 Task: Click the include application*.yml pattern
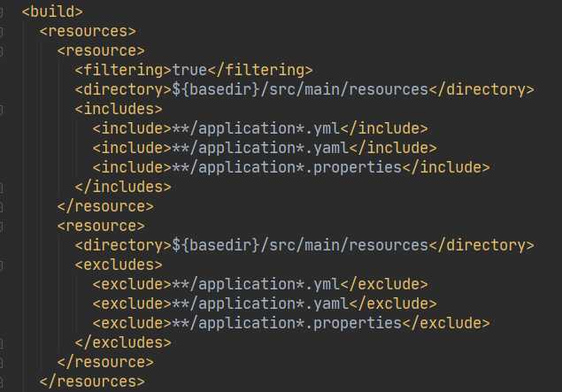click(256, 128)
